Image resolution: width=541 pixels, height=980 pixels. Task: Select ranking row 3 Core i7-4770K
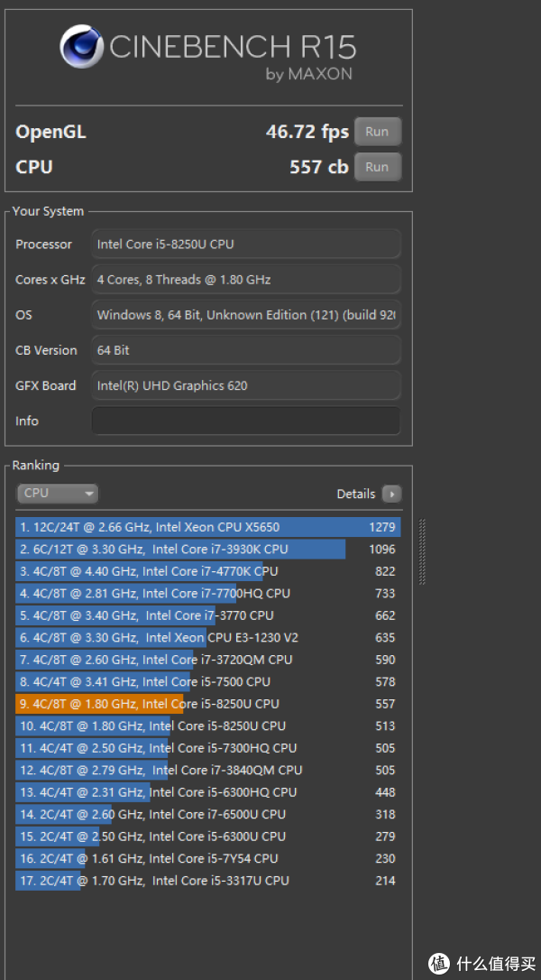point(208,571)
